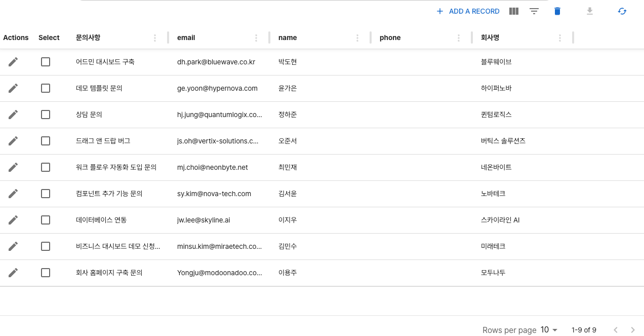Image resolution: width=644 pixels, height=336 pixels.
Task: Edit the 워크 플로우 자동화 도입 문의 row
Action: [x=13, y=167]
